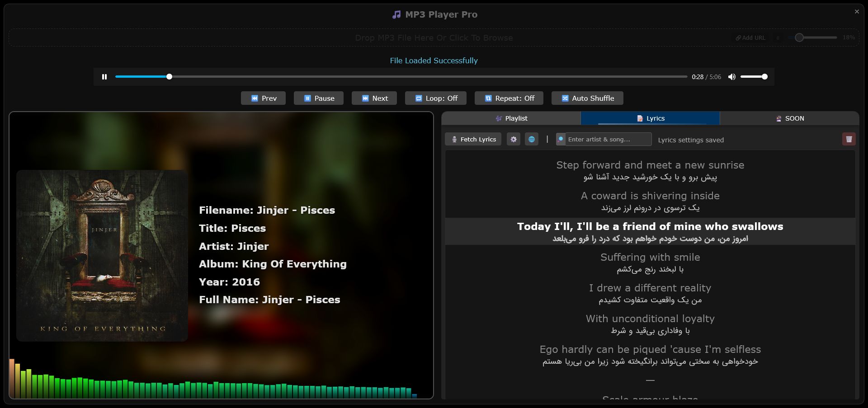Toggle Repeat mode on
The height and width of the screenshot is (408, 868).
[509, 98]
